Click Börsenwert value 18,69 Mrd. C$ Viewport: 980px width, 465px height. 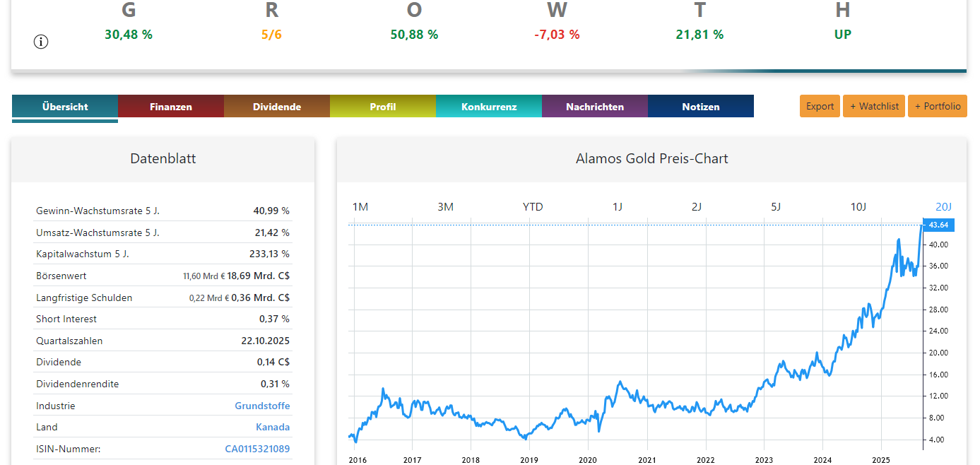tap(258, 276)
